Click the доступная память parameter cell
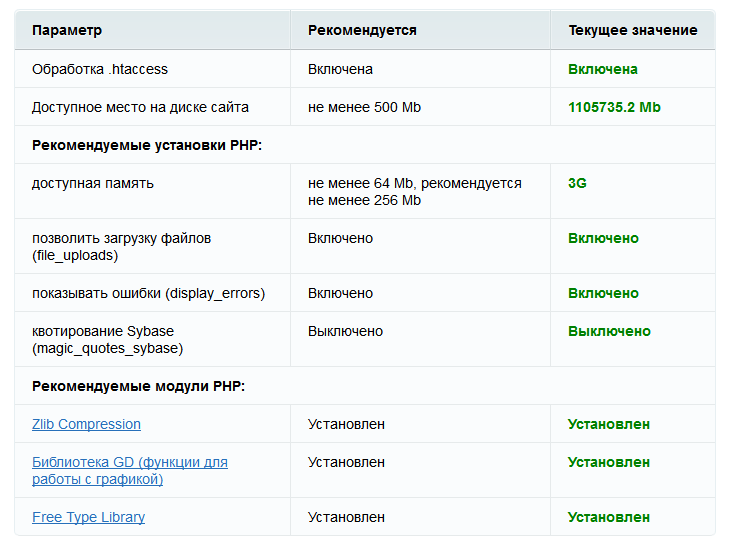 (93, 183)
